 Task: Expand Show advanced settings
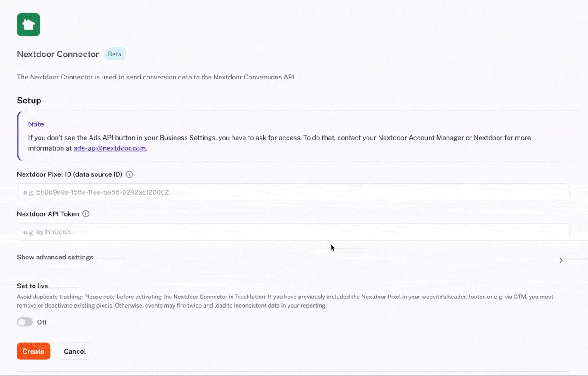(55, 257)
